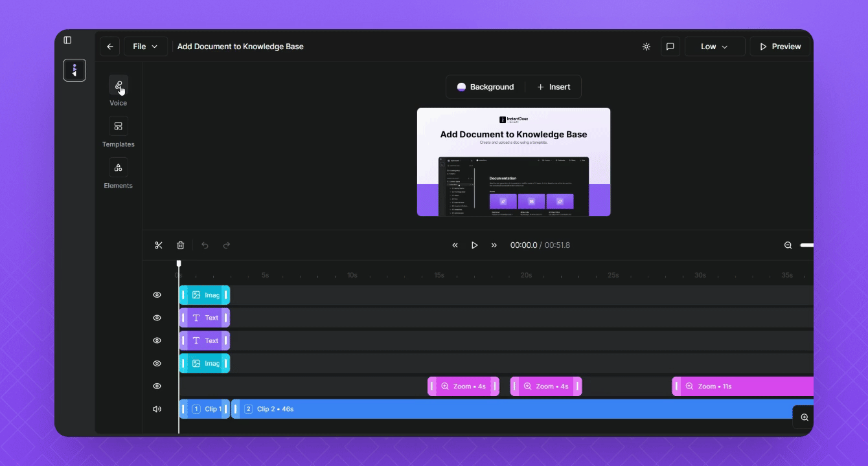Open the Background options

click(485, 87)
